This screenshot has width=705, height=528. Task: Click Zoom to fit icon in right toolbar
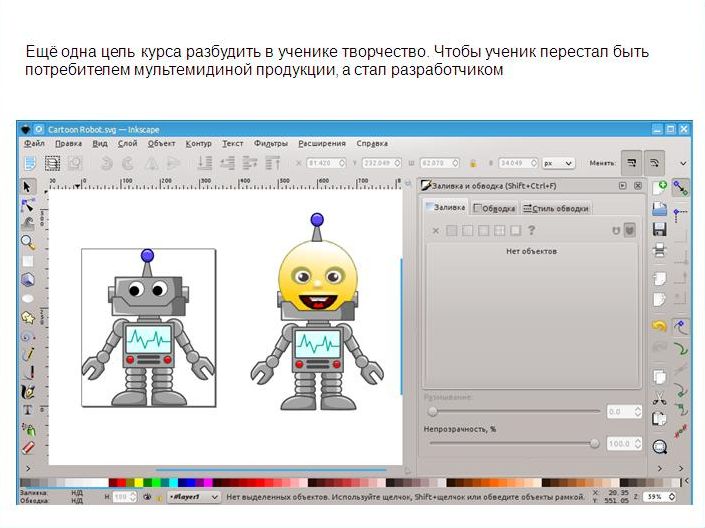click(x=660, y=447)
